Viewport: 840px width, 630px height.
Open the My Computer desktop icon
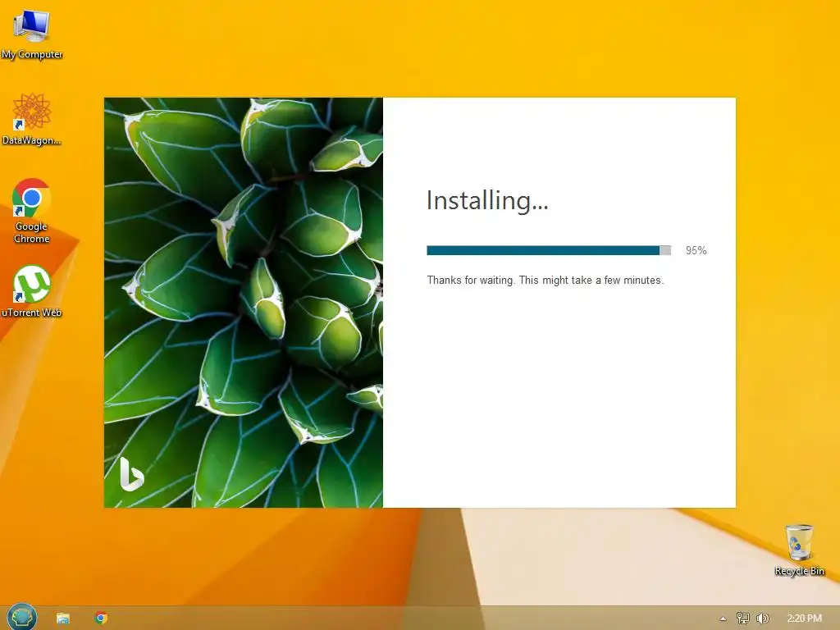coord(32,34)
